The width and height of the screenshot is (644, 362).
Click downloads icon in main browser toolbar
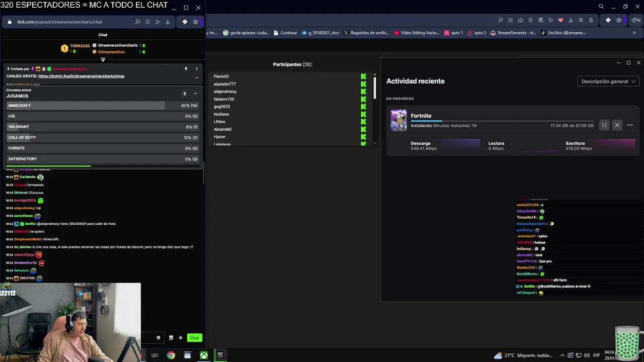click(571, 20)
